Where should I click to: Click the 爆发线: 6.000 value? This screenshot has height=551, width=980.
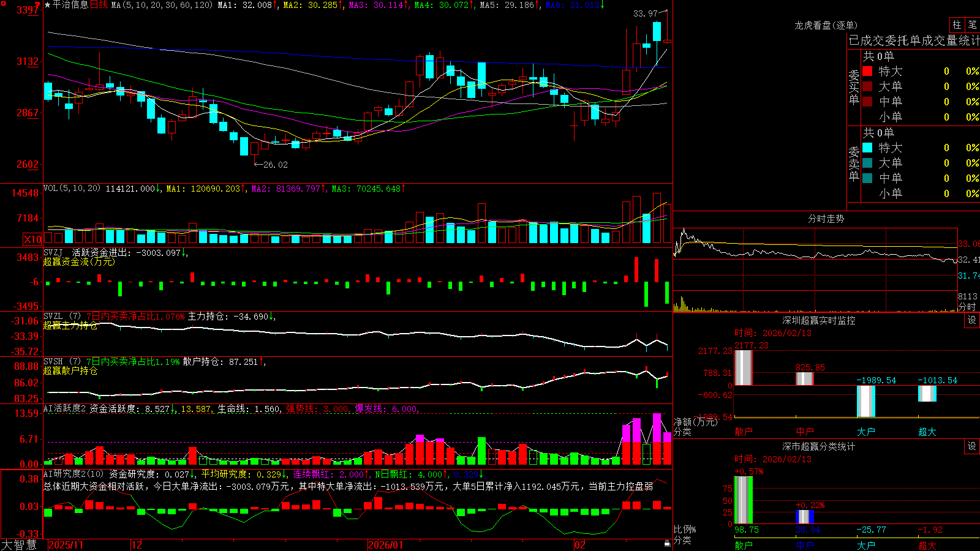(x=387, y=409)
